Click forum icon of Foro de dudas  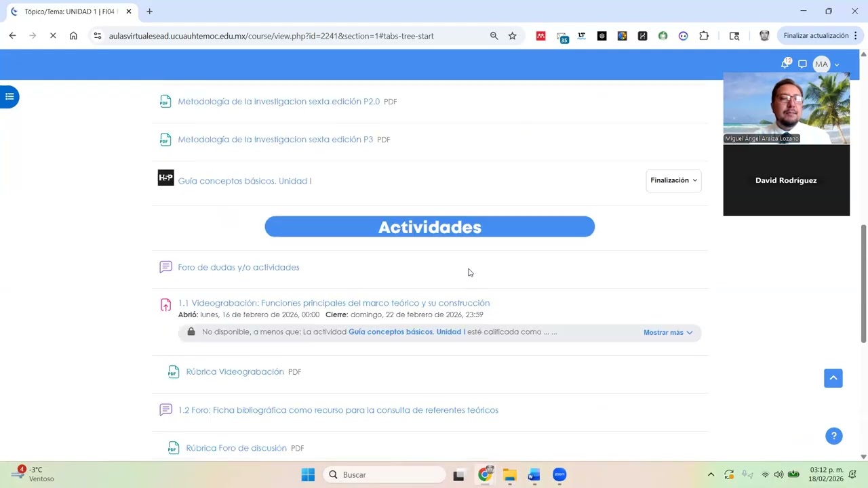tap(165, 267)
